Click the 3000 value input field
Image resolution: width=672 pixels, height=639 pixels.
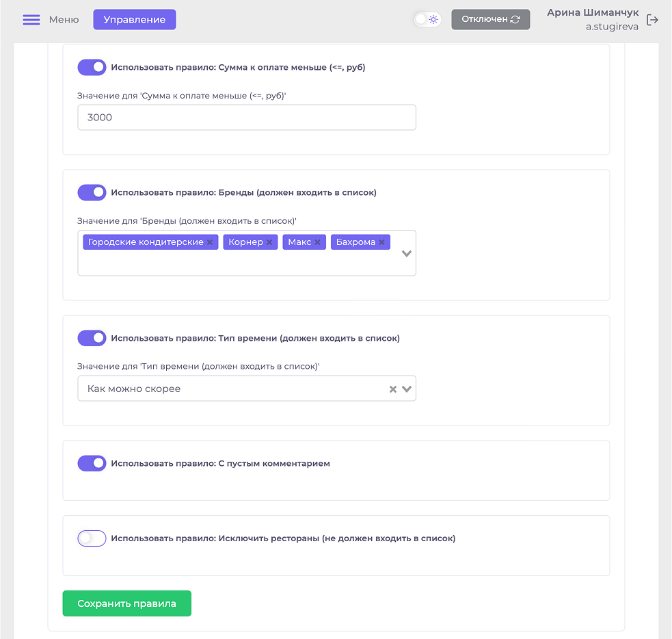click(x=246, y=117)
